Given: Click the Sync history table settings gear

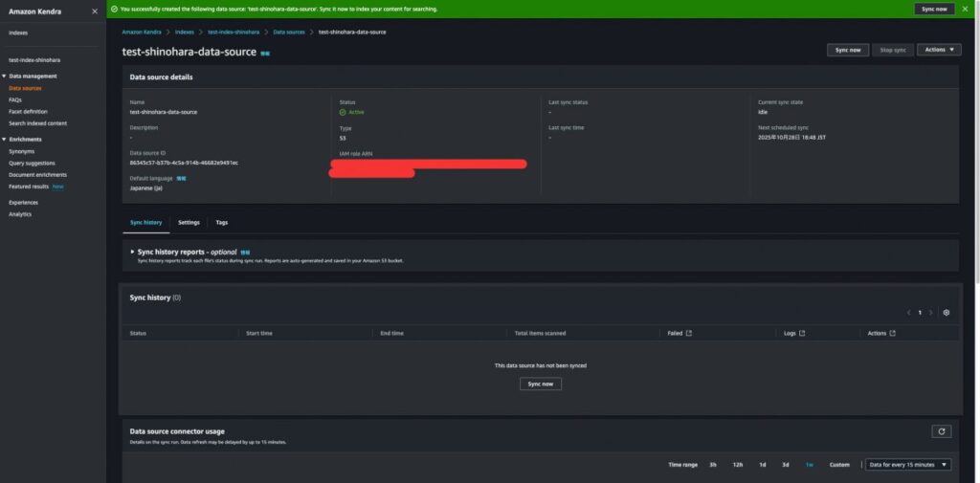Looking at the screenshot, I should (x=946, y=313).
